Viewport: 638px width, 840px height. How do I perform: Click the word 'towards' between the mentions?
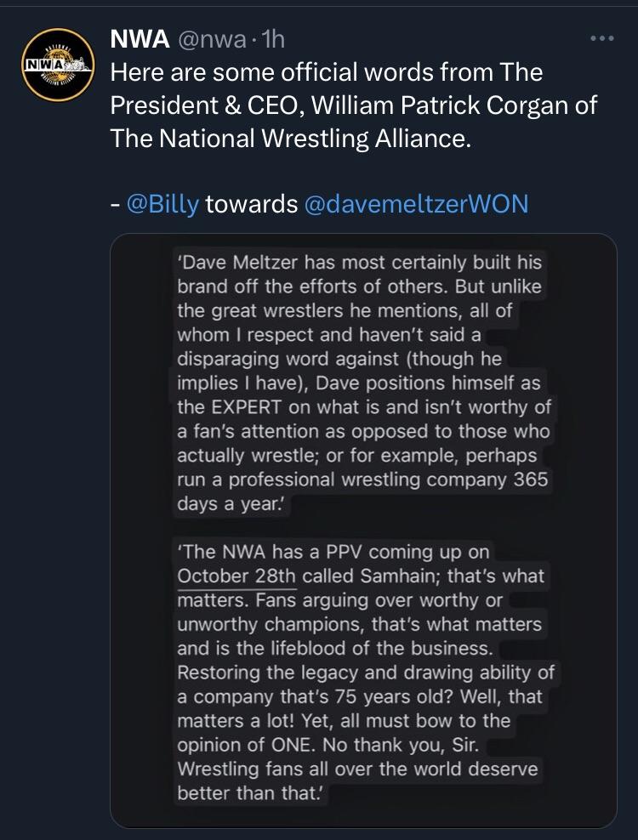coord(252,204)
